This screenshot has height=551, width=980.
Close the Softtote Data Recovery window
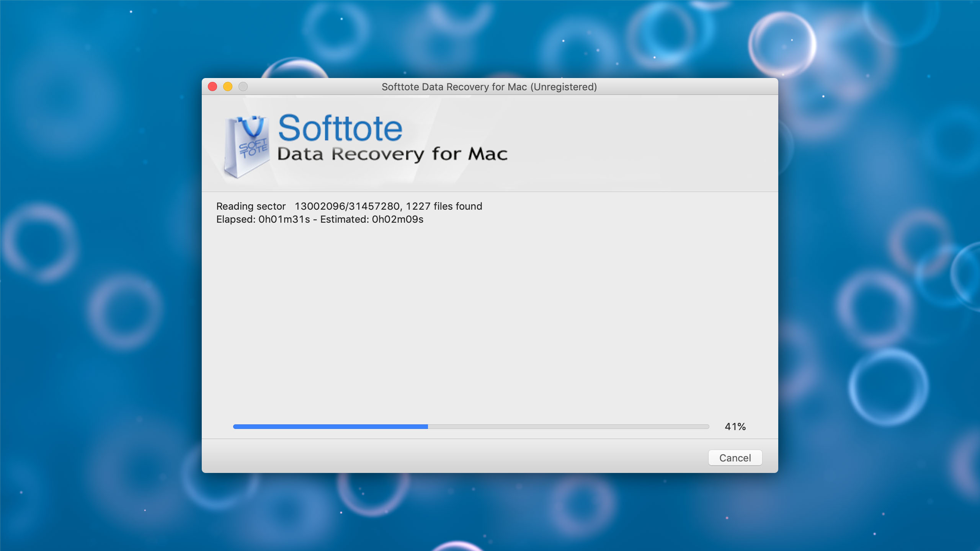(x=212, y=86)
